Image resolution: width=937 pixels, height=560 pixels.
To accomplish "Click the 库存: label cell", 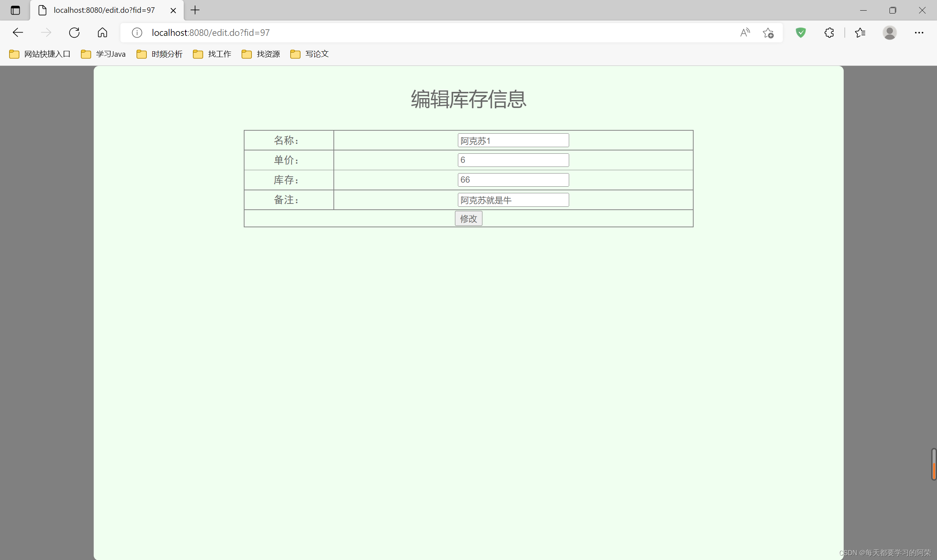I will coord(289,180).
